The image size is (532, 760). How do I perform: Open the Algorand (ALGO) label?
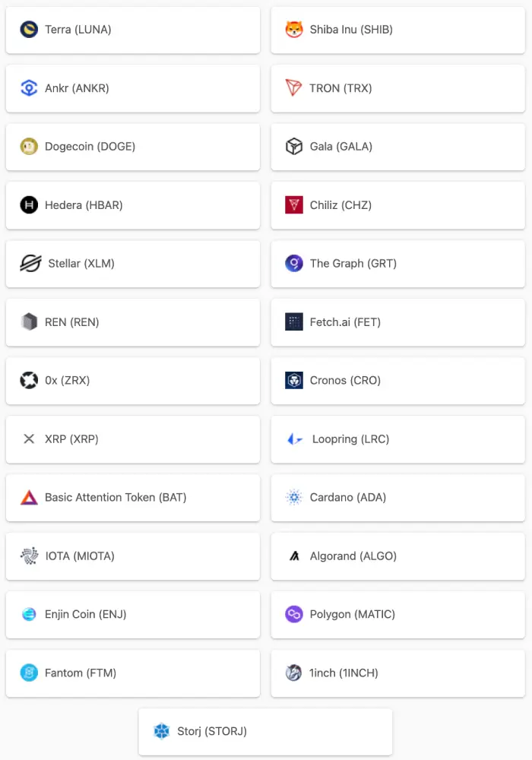353,556
